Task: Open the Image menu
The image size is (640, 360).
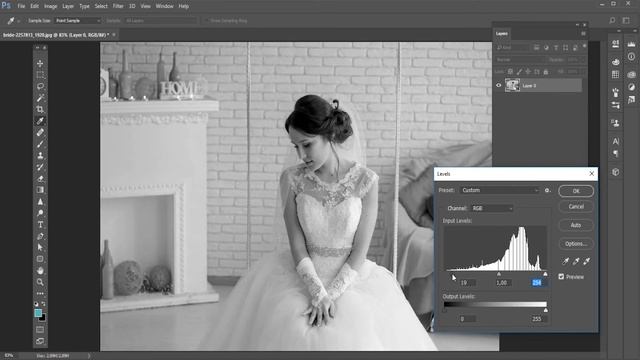Action: click(51, 6)
